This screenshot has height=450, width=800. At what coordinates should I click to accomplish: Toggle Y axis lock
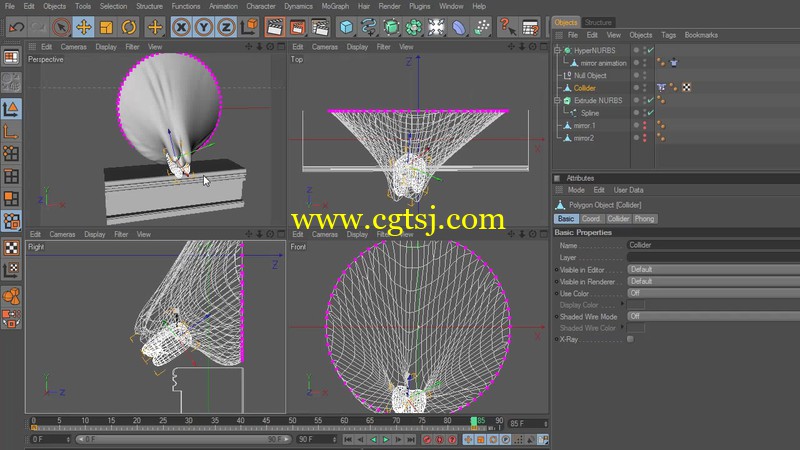(x=204, y=27)
